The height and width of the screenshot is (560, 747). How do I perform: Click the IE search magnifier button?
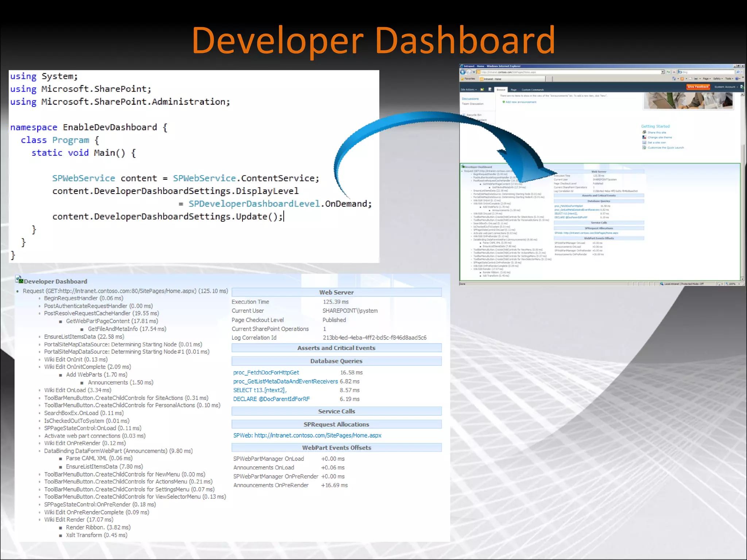pos(738,72)
